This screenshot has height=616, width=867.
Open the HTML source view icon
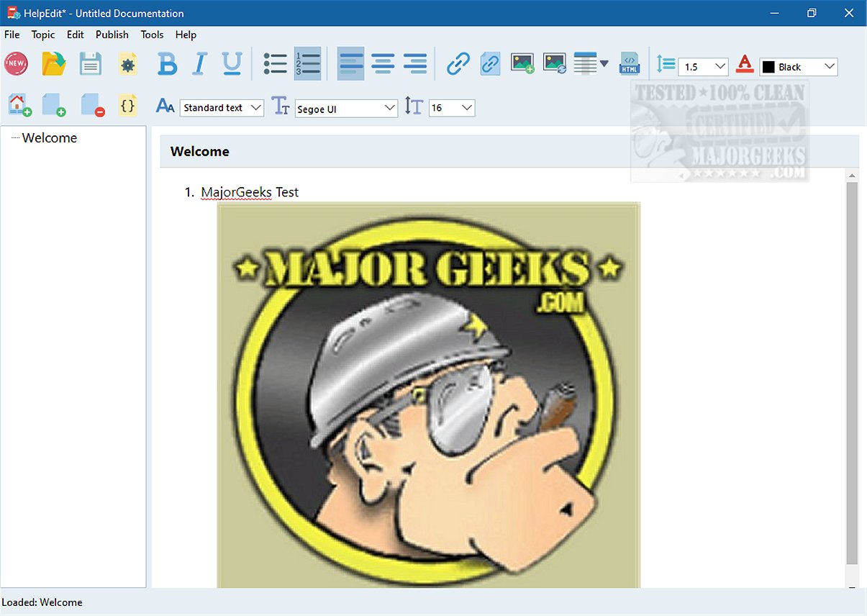630,64
